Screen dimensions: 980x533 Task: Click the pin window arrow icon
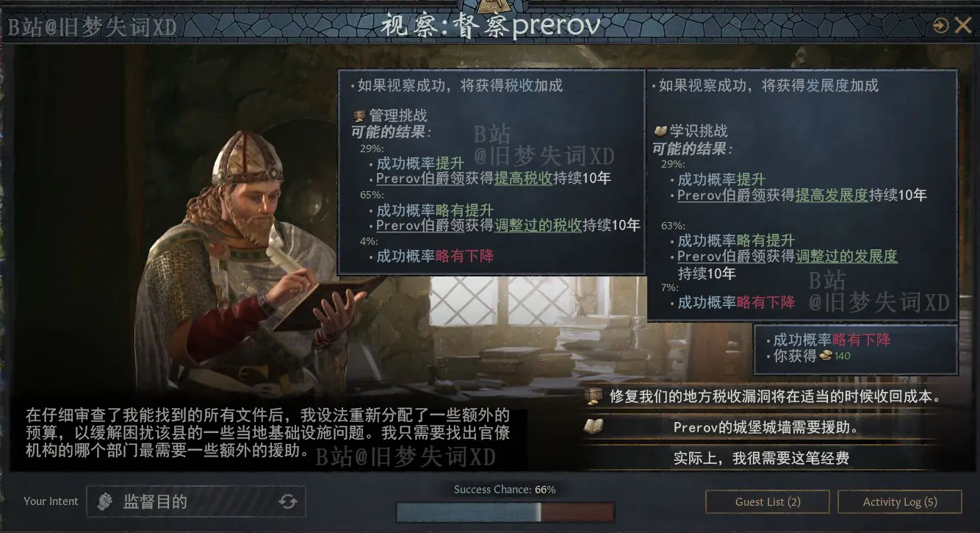[x=940, y=26]
